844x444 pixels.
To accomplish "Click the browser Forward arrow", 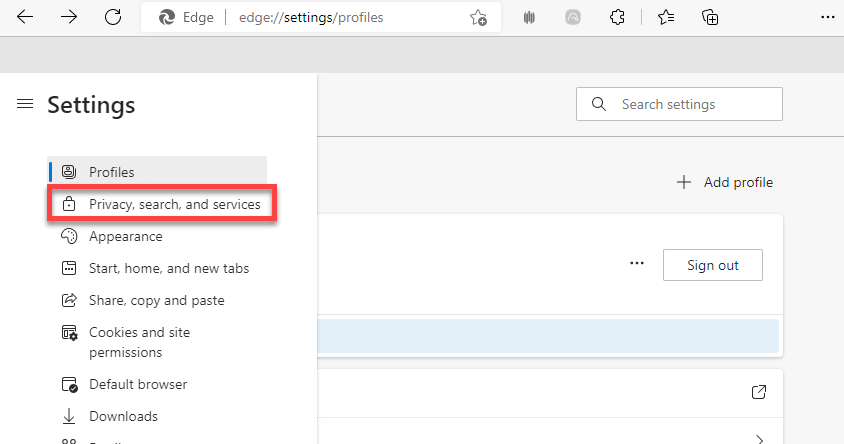I will 69,17.
